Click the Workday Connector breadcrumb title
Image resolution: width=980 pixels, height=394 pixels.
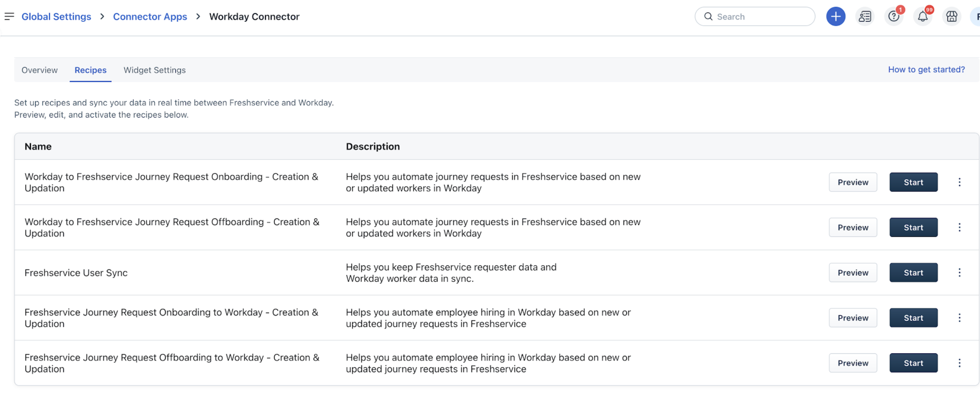pyautogui.click(x=254, y=16)
